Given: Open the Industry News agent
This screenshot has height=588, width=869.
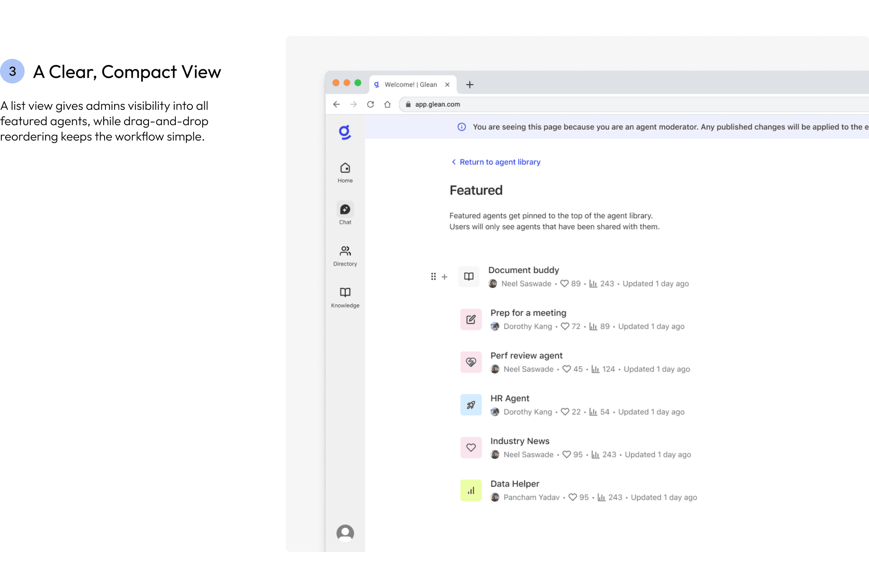Looking at the screenshot, I should [x=520, y=441].
